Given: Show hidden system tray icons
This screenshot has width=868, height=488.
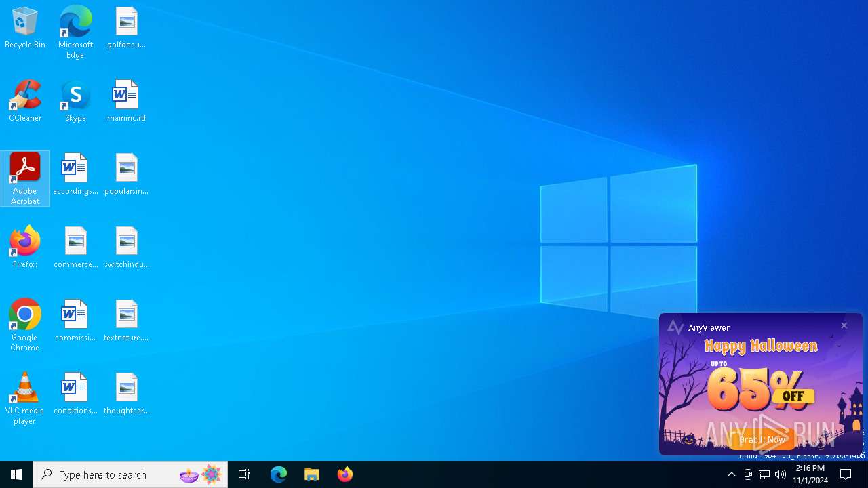Looking at the screenshot, I should coord(731,474).
